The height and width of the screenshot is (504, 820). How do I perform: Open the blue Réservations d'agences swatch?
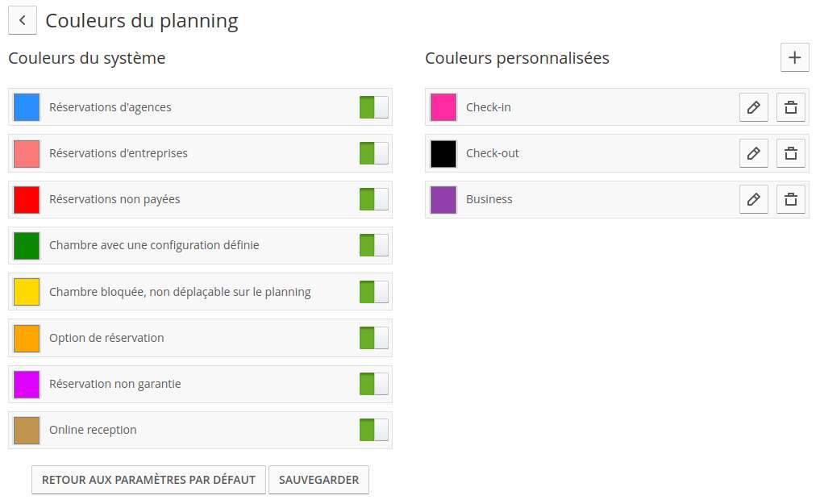click(27, 107)
